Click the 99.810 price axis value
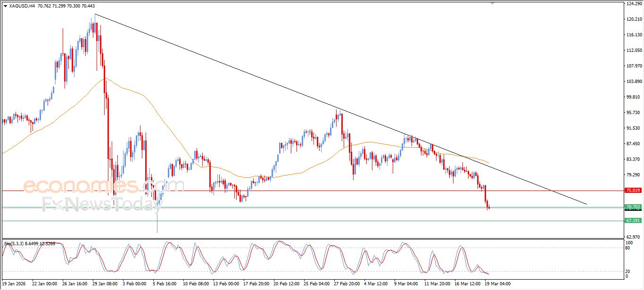 click(634, 97)
